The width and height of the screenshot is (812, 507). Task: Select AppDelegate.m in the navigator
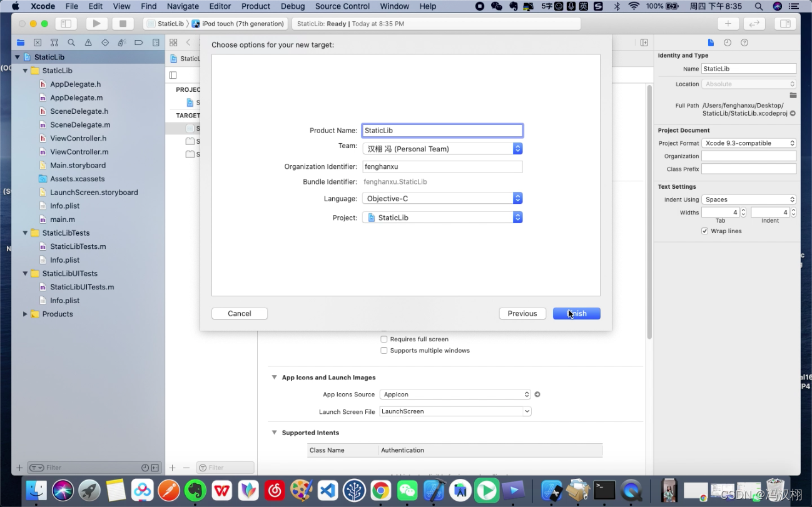76,98
